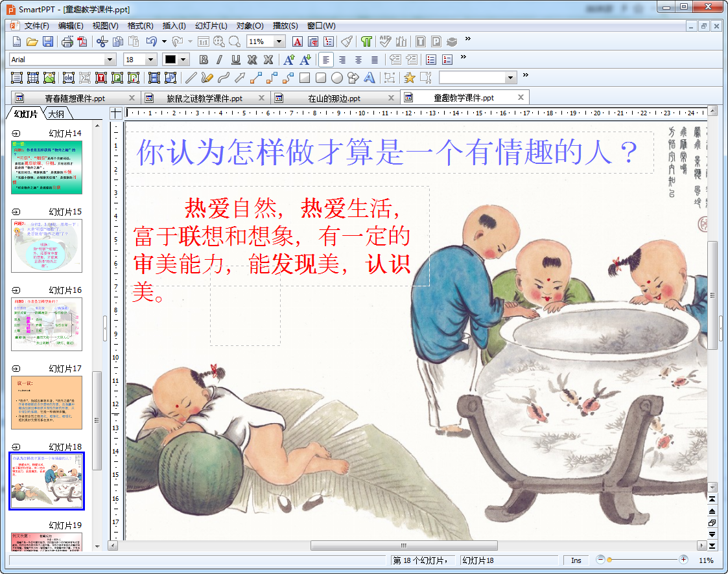Switch to 旅鼠之谜教学课件.ppt document tab
728x574 pixels.
coord(204,98)
